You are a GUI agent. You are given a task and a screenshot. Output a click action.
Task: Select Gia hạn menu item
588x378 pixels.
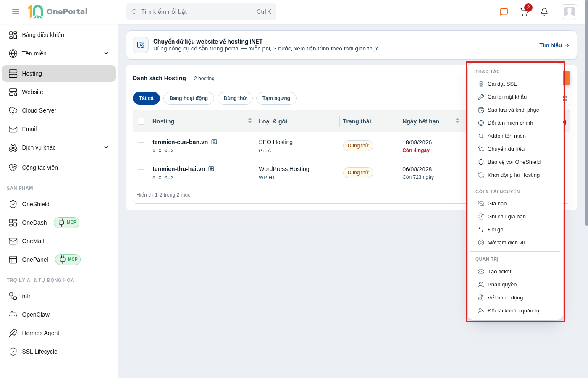click(x=515, y=204)
